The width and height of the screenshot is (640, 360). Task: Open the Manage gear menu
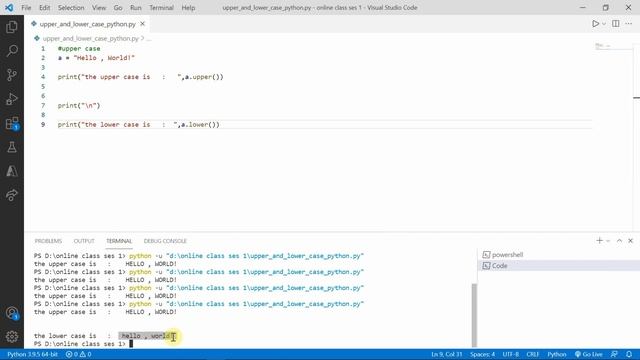coord(12,337)
